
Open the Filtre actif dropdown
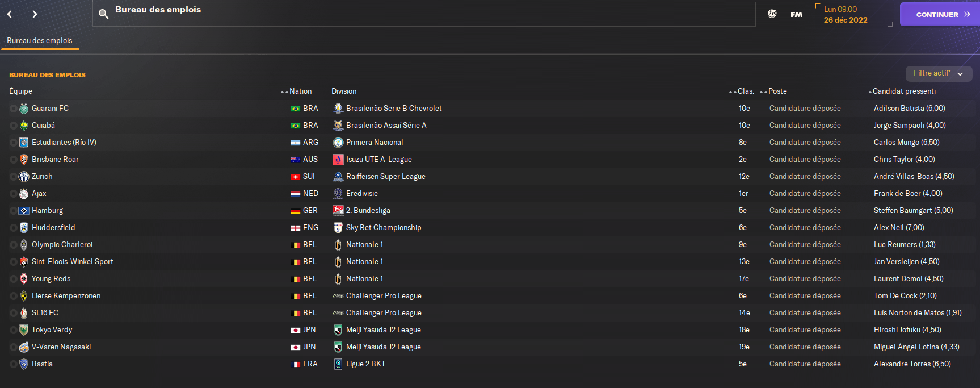939,73
